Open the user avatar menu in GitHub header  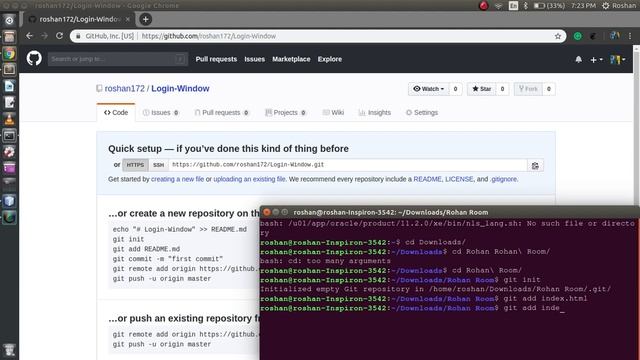[617, 60]
